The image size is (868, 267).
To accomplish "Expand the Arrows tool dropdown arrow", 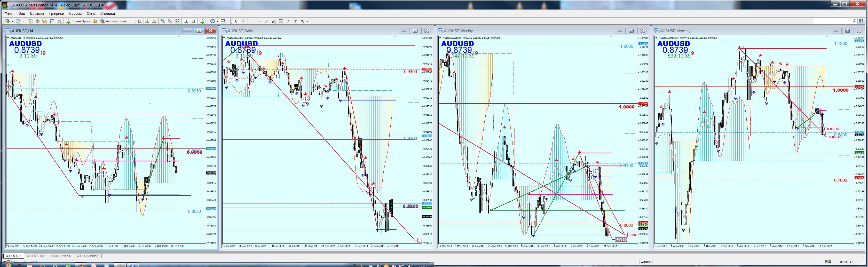I will coord(308,21).
